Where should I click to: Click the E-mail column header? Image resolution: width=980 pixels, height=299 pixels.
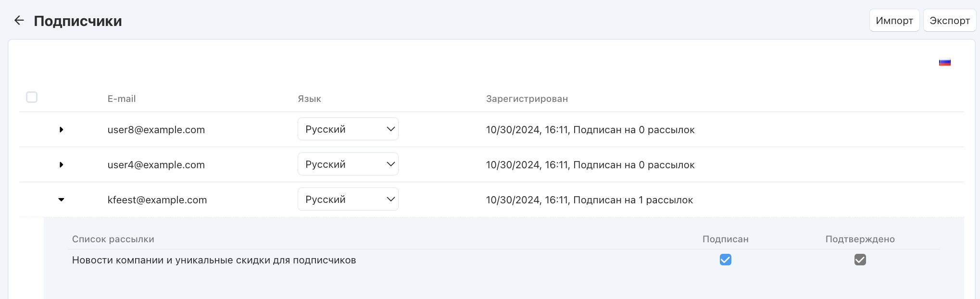121,99
